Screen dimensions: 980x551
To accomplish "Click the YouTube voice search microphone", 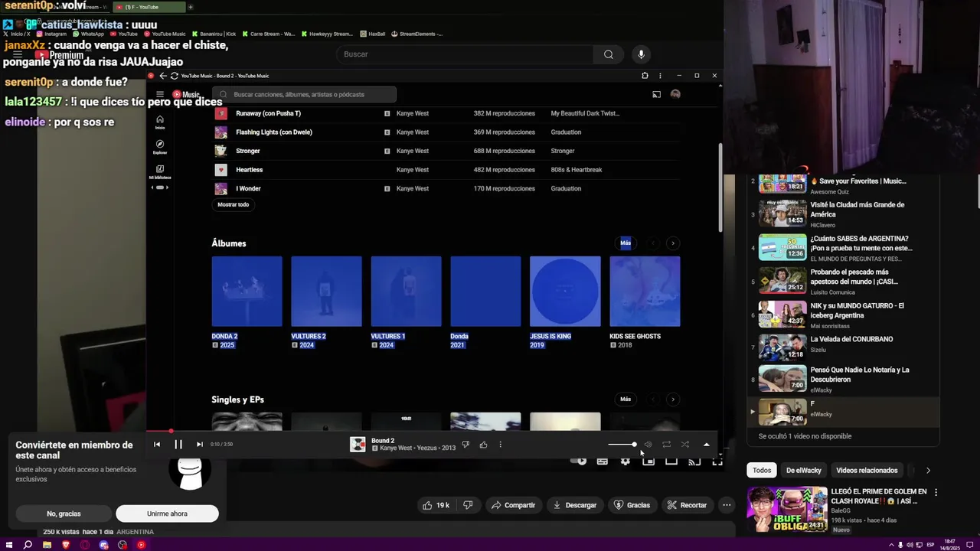I will [x=642, y=54].
